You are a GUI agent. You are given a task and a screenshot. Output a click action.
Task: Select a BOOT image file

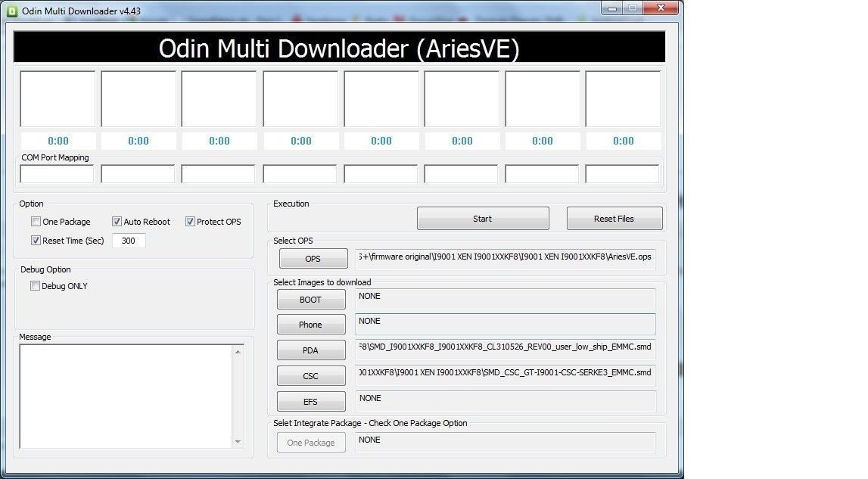tap(310, 300)
